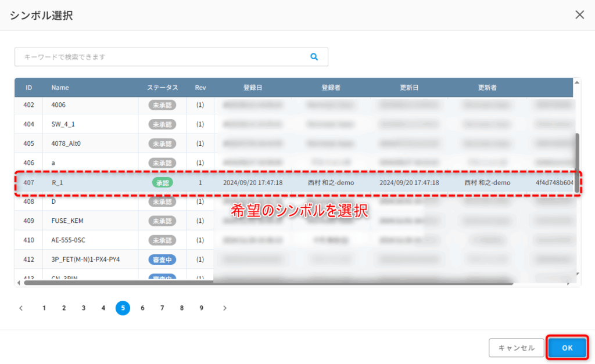Sort by 更新日 column header

409,88
